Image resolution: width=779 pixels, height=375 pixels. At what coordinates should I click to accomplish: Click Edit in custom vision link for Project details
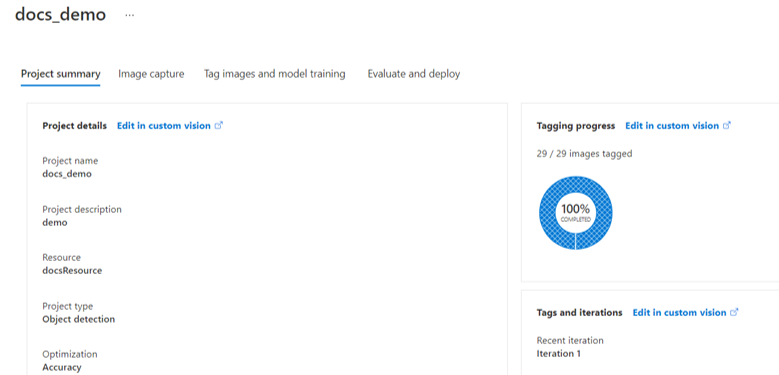164,126
